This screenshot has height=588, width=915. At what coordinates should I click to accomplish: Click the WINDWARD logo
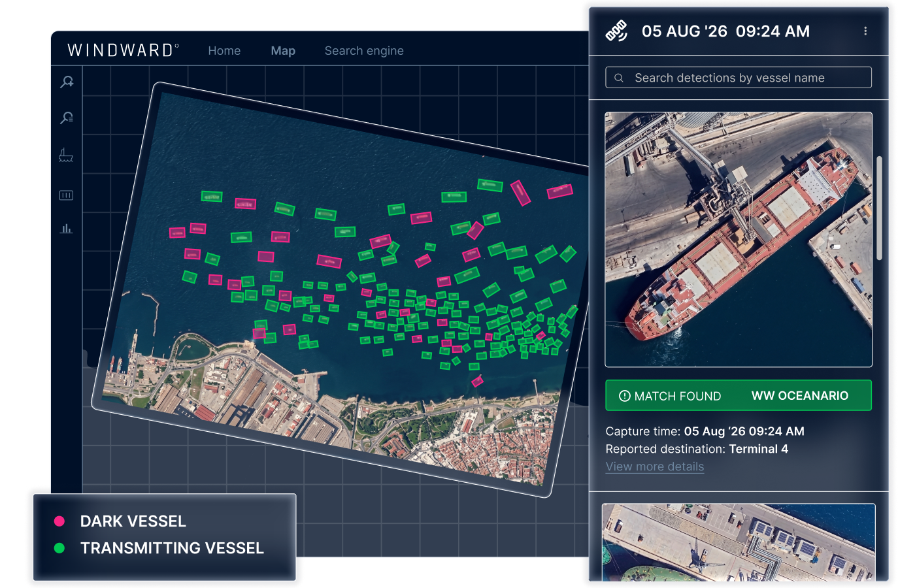pyautogui.click(x=124, y=50)
